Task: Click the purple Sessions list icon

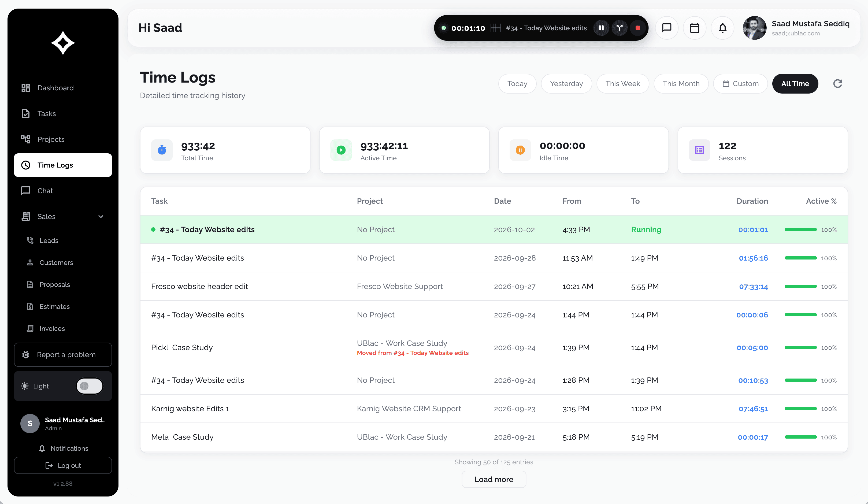Action: 699,150
